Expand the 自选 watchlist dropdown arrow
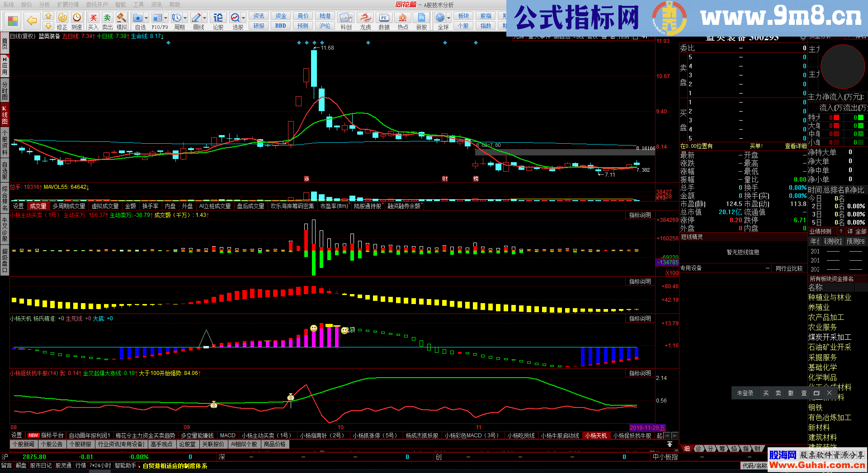Viewport: 868px width, 473px height. [x=147, y=18]
